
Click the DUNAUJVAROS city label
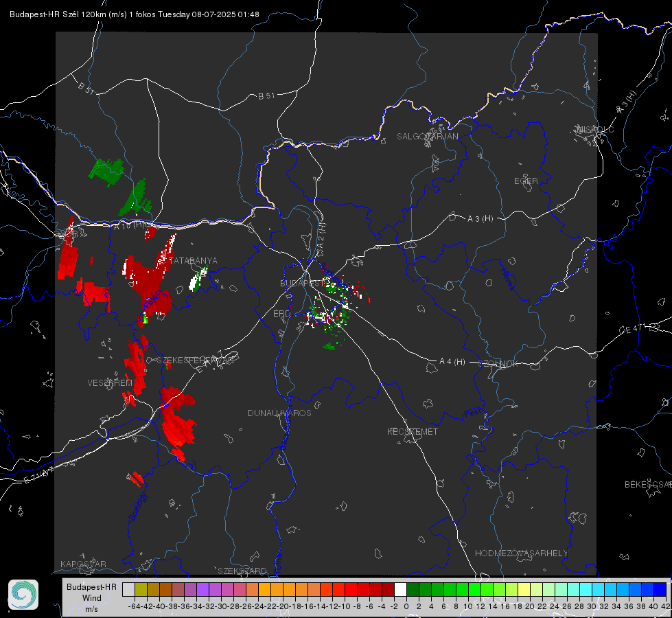279,413
